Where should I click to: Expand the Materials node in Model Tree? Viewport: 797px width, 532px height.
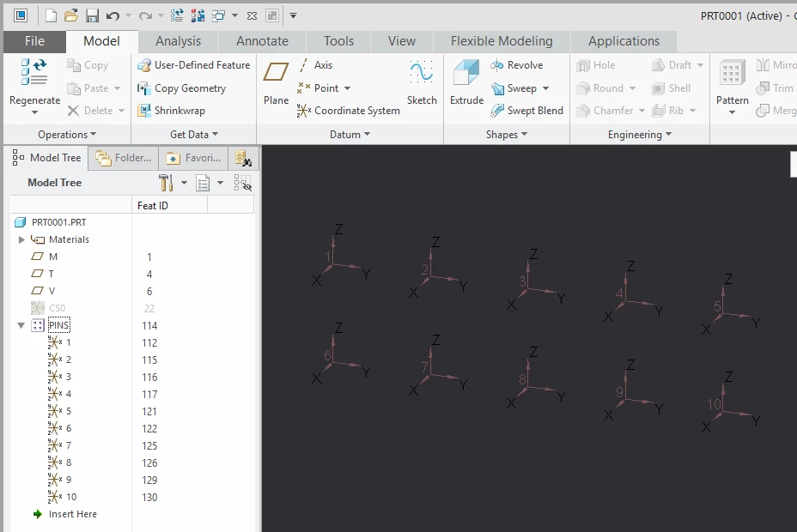coord(21,239)
